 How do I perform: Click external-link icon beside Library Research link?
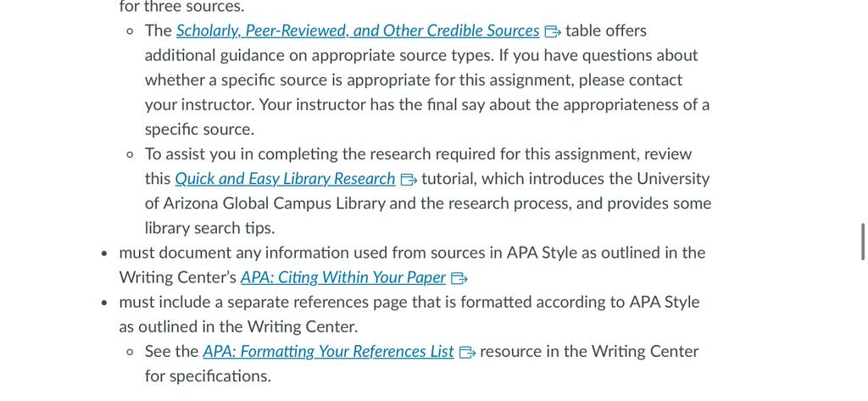pos(409,180)
